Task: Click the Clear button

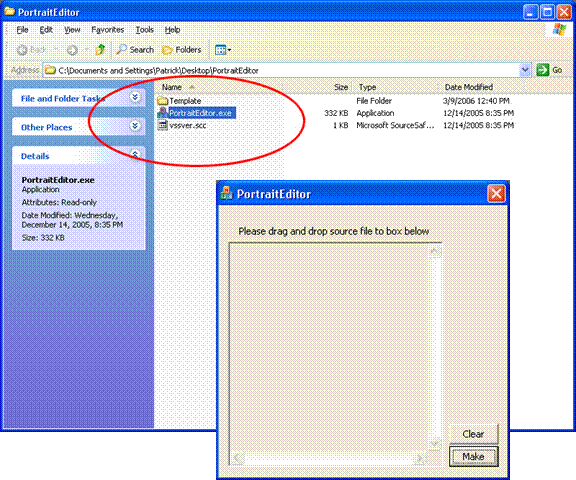Action: pyautogui.click(x=474, y=434)
